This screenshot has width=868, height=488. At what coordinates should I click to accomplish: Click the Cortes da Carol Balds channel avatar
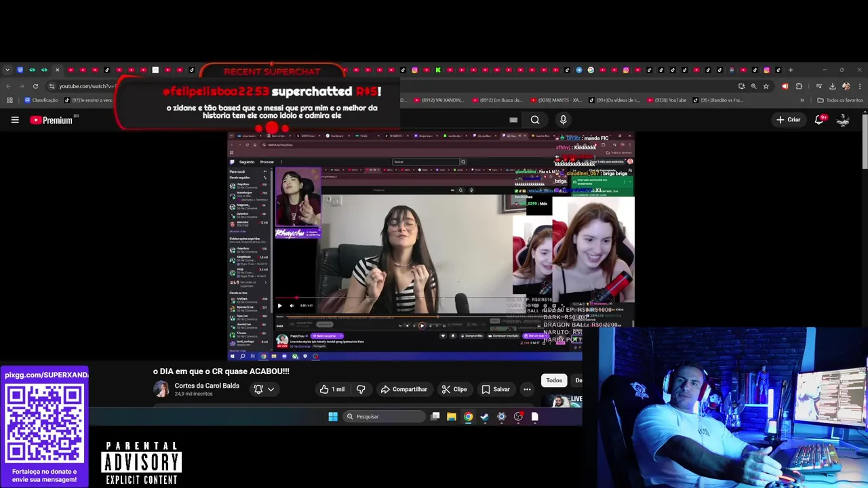pyautogui.click(x=161, y=389)
